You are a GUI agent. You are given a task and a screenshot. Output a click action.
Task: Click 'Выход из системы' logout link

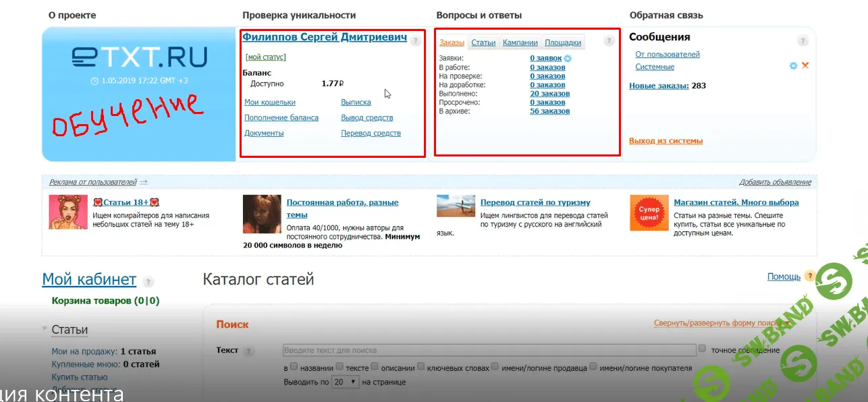point(666,141)
